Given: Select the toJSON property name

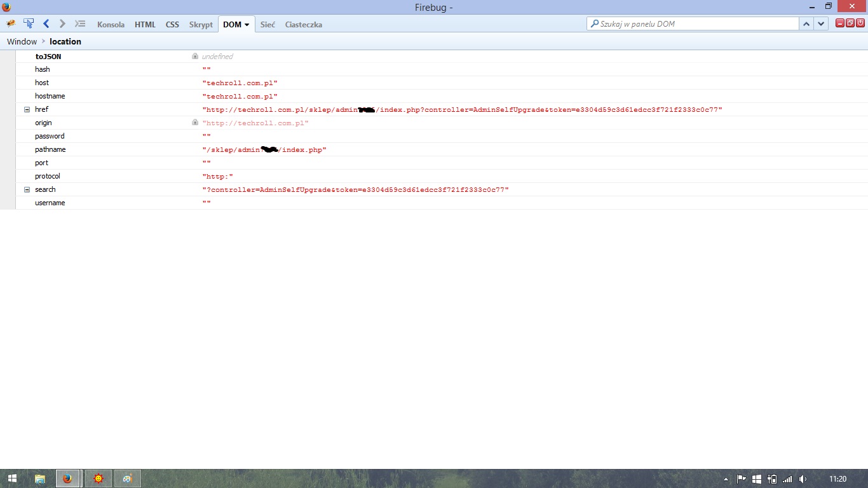Looking at the screenshot, I should coord(48,57).
